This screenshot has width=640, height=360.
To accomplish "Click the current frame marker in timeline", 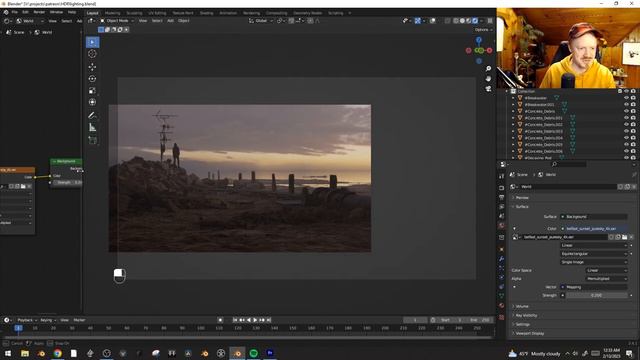I will (18, 328).
